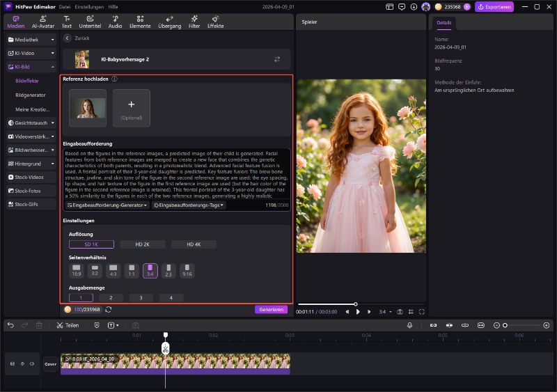
Task: Expand the Gesichtstausch sidebar category
Action: click(x=31, y=123)
